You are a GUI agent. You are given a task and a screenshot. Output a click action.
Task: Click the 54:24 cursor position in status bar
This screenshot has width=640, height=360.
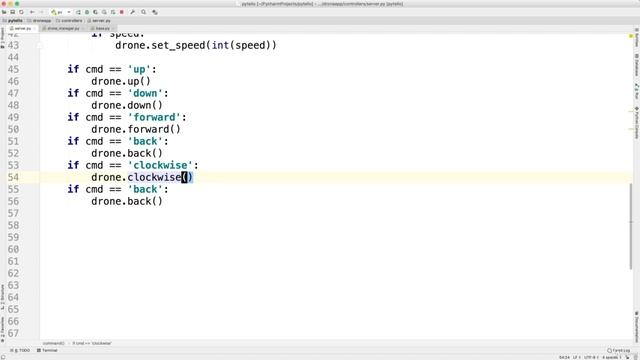pos(564,357)
